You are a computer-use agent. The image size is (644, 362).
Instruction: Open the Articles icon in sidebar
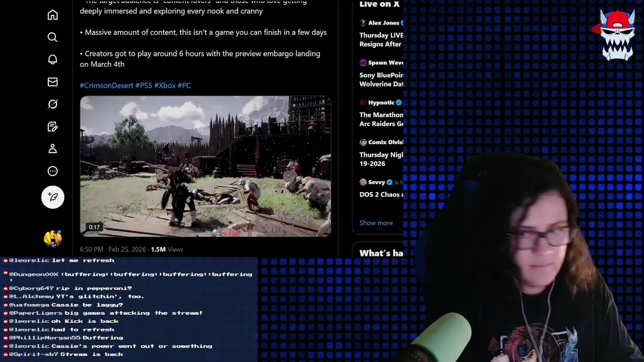click(x=52, y=127)
